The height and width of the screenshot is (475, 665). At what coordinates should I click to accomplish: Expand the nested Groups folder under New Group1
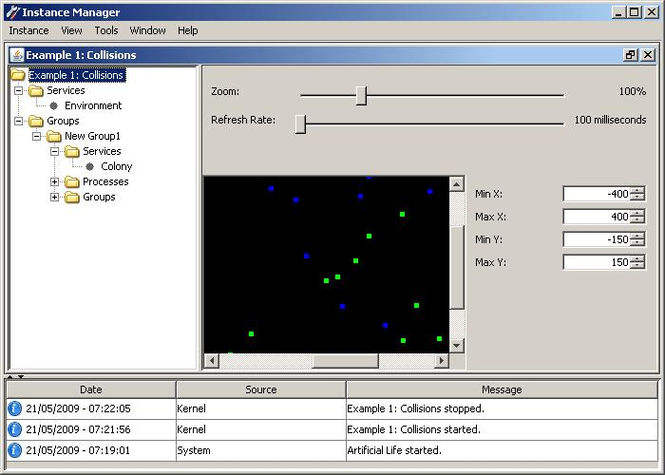click(x=54, y=197)
